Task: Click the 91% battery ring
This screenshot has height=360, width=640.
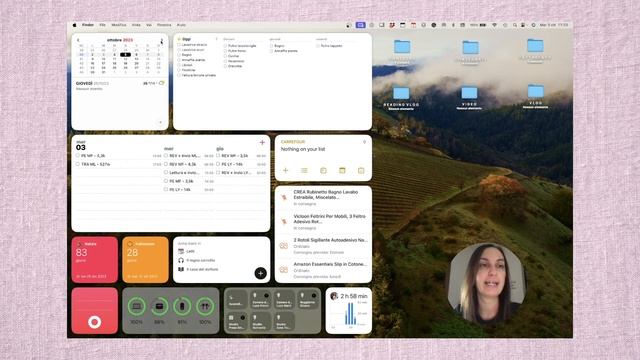Action: click(182, 306)
